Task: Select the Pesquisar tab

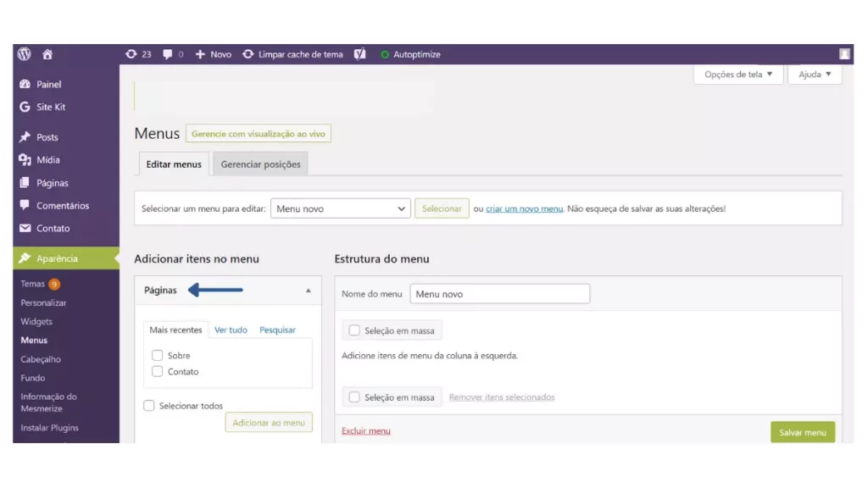Action: [x=277, y=330]
